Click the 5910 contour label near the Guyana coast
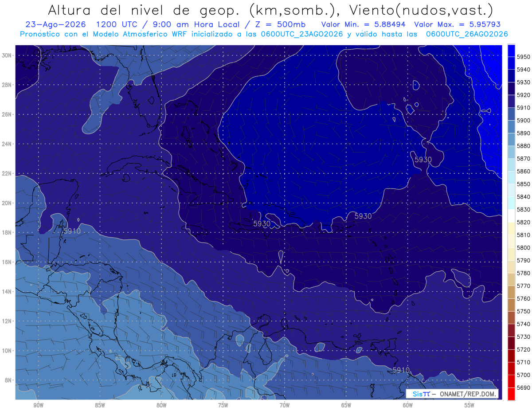The width and height of the screenshot is (532, 411). [x=401, y=370]
